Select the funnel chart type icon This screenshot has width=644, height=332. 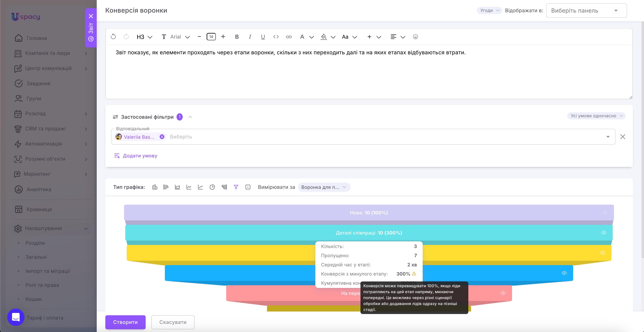coord(236,187)
